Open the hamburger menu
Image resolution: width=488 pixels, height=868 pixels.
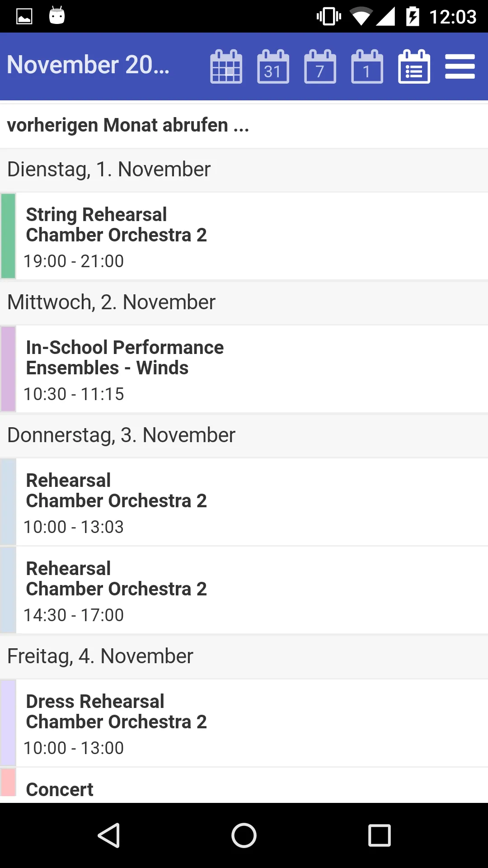[460, 66]
